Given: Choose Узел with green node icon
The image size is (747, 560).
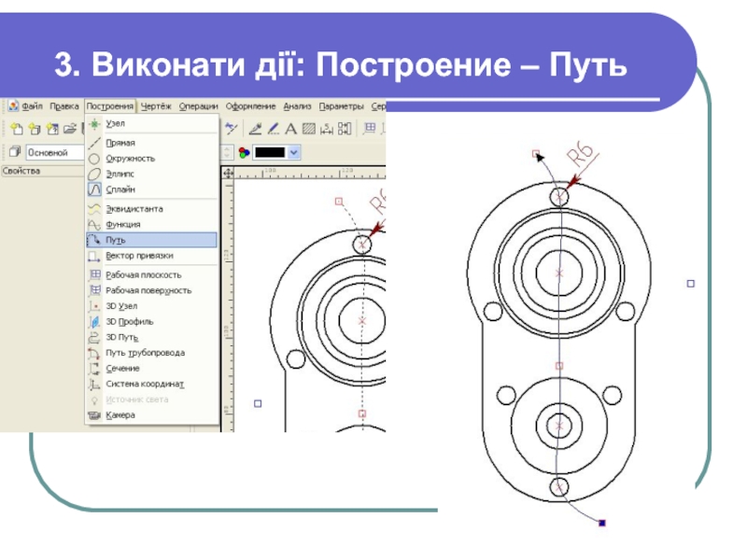Looking at the screenshot, I should click(152, 123).
